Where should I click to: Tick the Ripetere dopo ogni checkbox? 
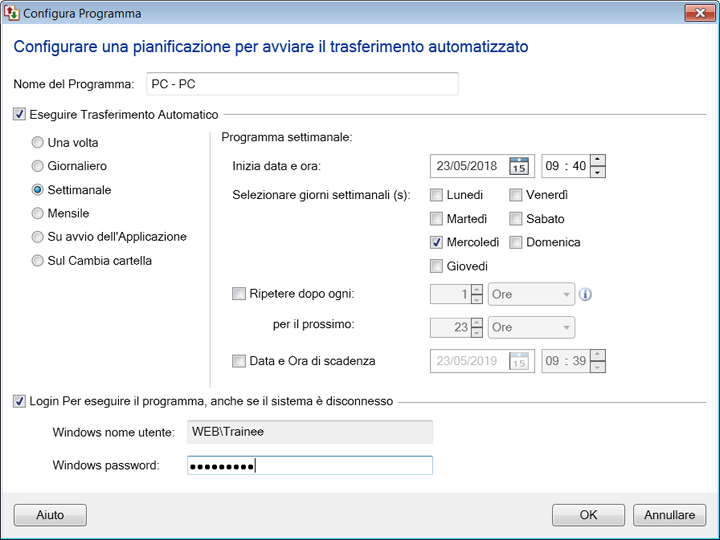point(238,294)
